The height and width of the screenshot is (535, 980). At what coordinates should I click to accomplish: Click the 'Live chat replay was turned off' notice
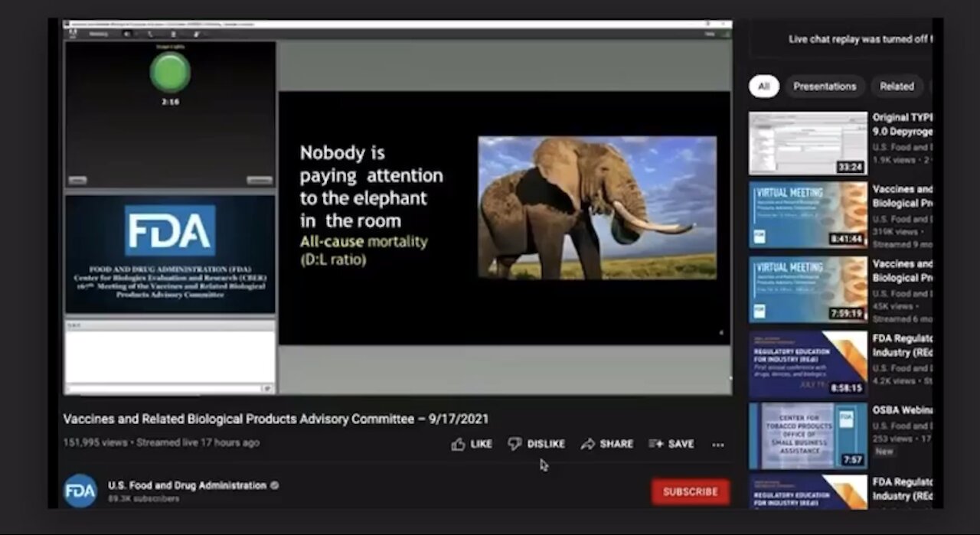click(860, 39)
